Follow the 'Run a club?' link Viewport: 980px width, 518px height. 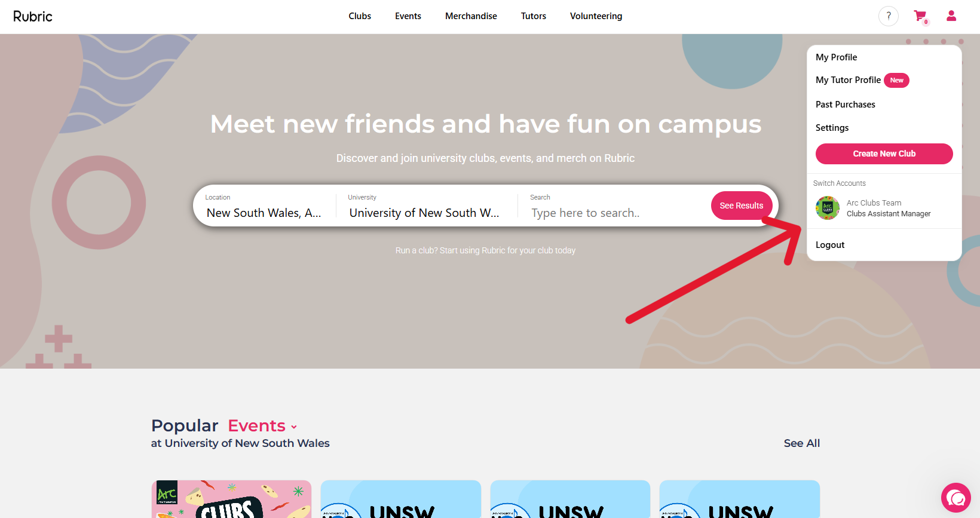pyautogui.click(x=485, y=250)
